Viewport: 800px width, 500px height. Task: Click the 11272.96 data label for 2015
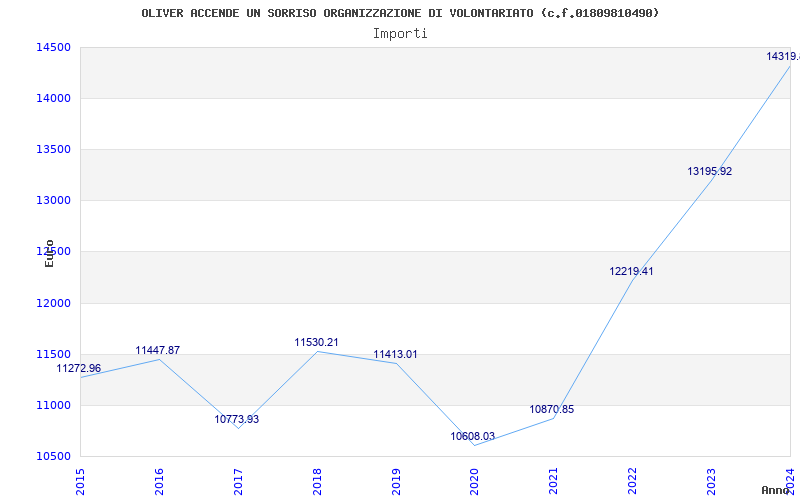pyautogui.click(x=78, y=369)
